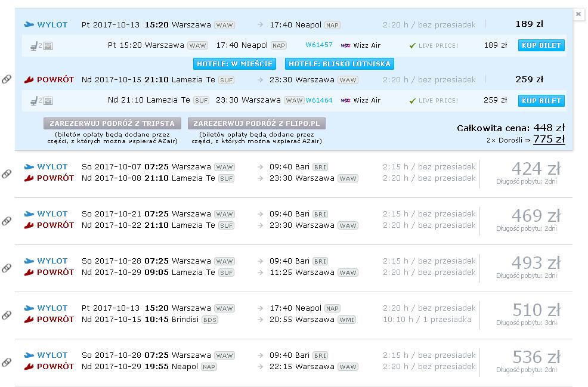The image size is (588, 387).
Task: Book the trip with Tripsta
Action: click(x=112, y=123)
